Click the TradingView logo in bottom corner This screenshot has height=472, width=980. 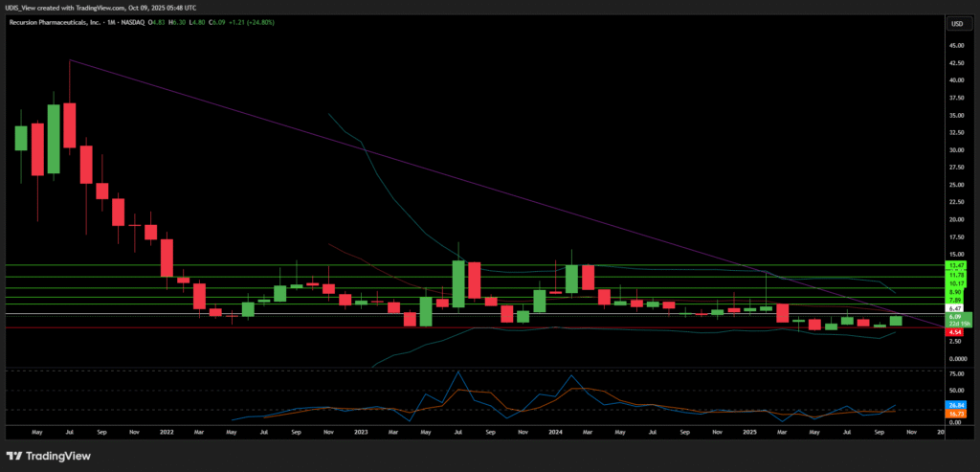48,455
